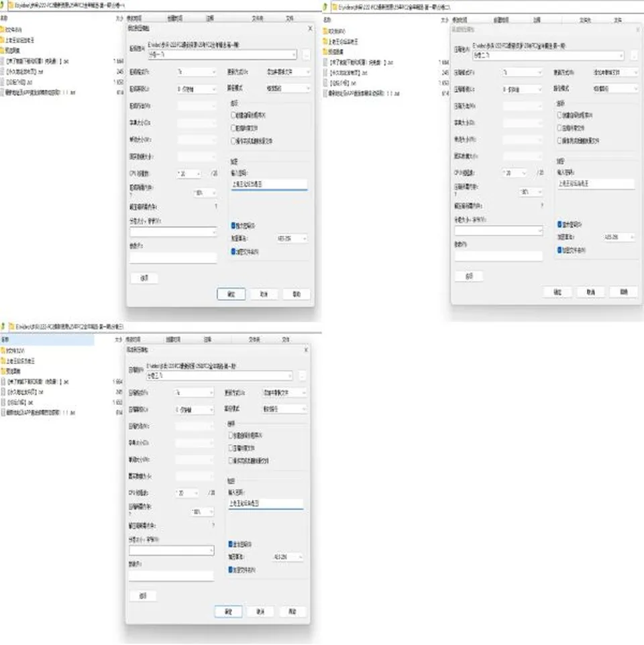Tick the 压缩共享文件 checkbox in 分卷一 dialog

tap(233, 128)
